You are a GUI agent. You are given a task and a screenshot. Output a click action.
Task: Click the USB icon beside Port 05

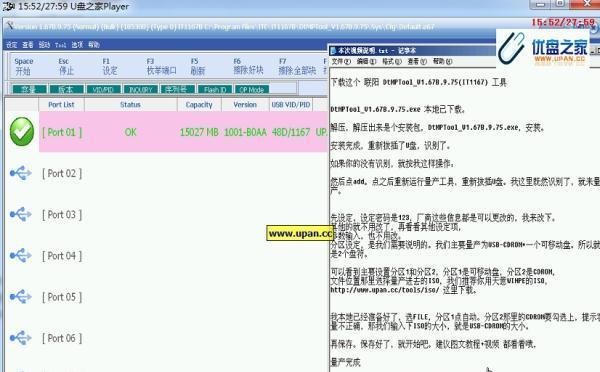21,297
